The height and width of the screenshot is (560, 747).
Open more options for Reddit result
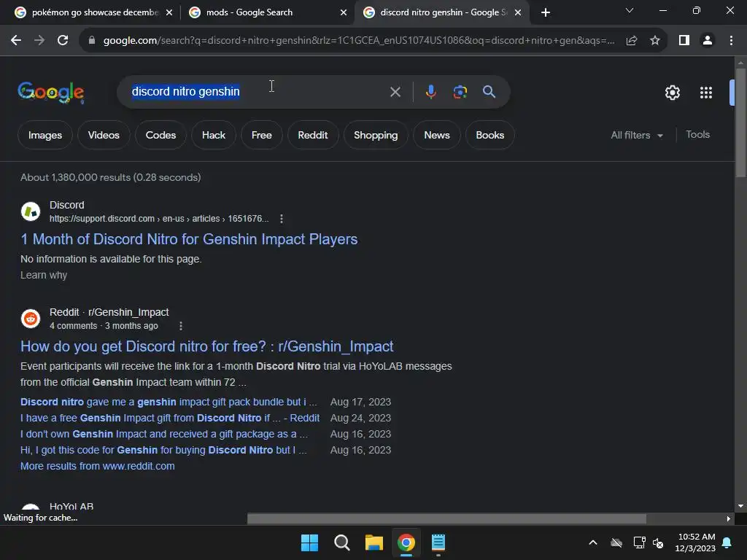pos(181,326)
